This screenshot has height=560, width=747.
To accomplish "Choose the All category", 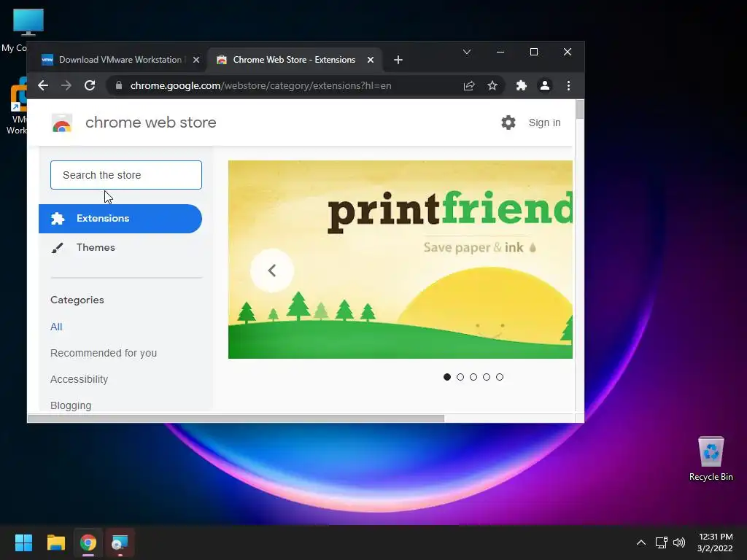I will 56,327.
